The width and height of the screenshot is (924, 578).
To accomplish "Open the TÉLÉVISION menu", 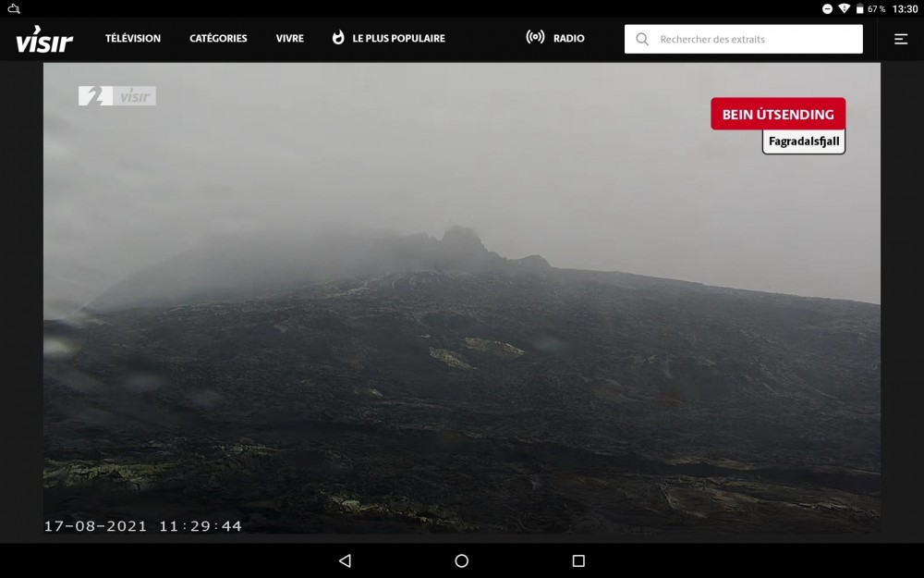I will coord(132,38).
